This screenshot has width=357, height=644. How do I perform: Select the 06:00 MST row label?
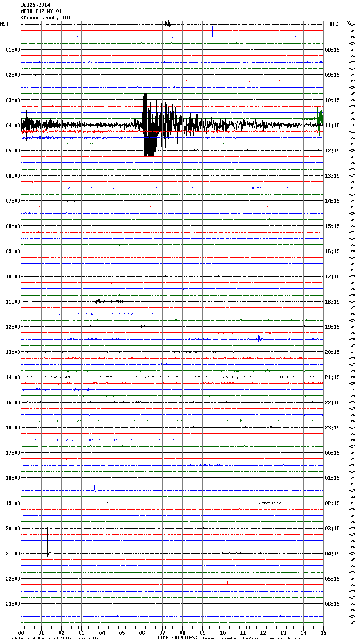click(x=13, y=176)
